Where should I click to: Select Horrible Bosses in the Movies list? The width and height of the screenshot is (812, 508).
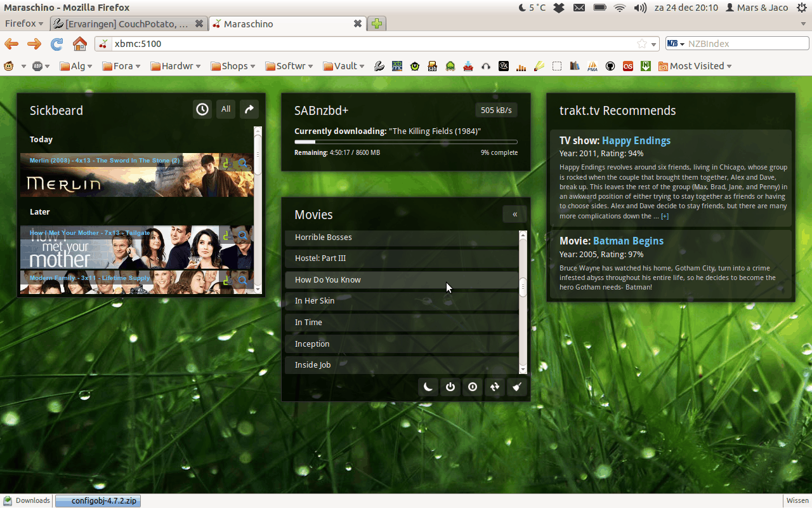[x=402, y=237]
